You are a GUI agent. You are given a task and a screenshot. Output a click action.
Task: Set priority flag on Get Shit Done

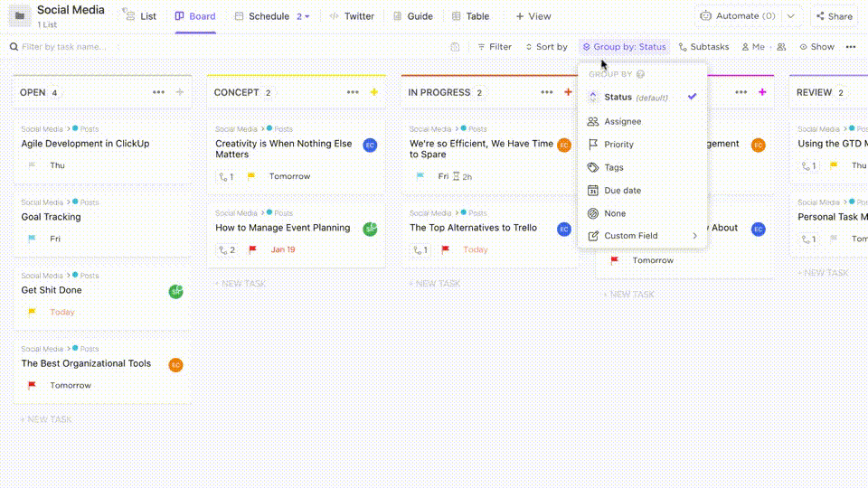click(33, 312)
